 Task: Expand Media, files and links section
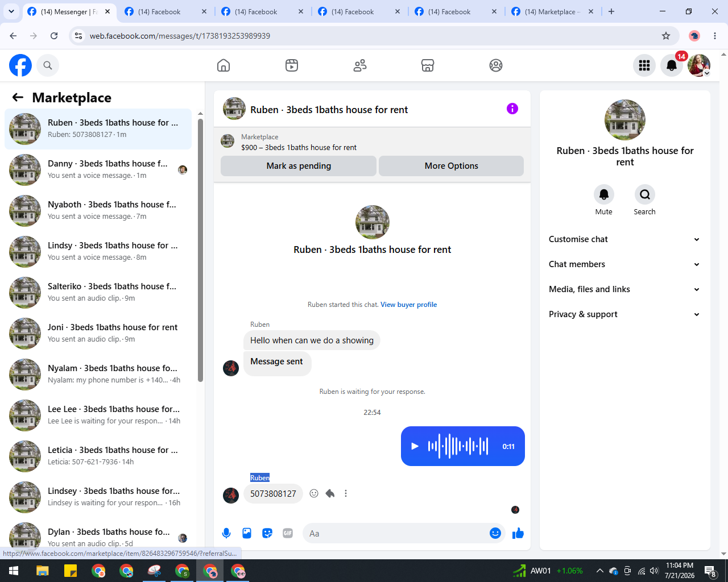click(x=624, y=289)
